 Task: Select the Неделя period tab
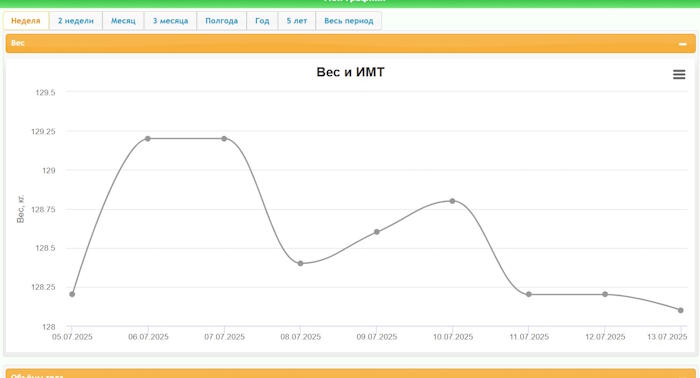pyautogui.click(x=26, y=21)
